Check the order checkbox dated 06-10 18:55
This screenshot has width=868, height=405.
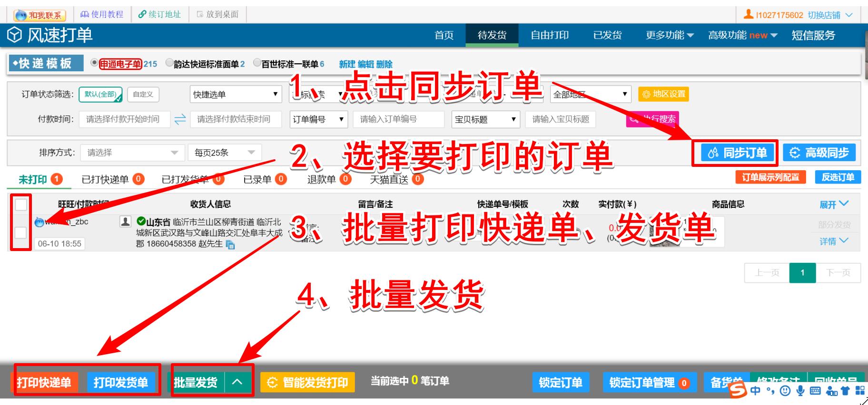(x=20, y=232)
